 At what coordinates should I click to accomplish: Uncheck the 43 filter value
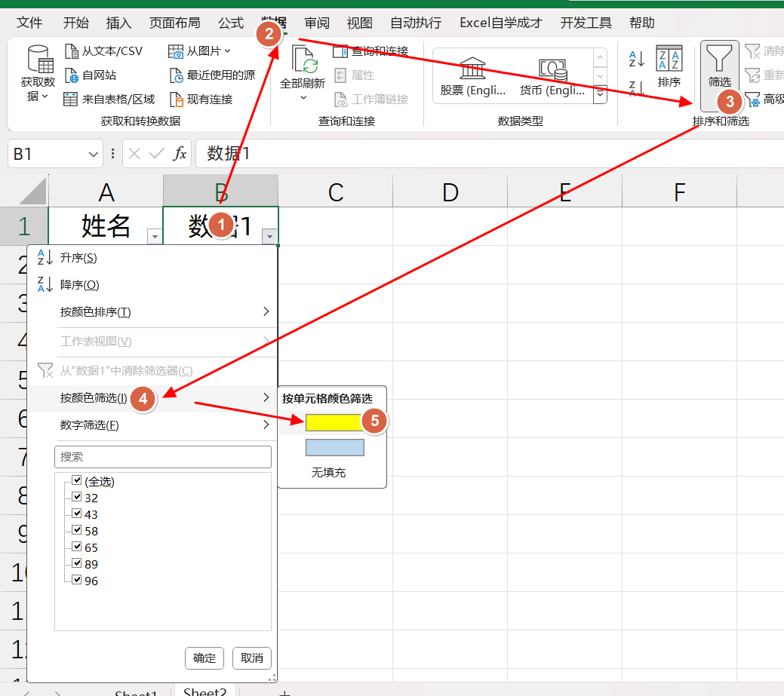coord(77,513)
